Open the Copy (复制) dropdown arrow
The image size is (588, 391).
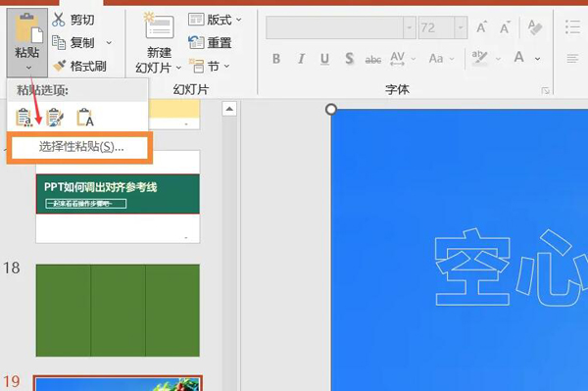(x=109, y=43)
